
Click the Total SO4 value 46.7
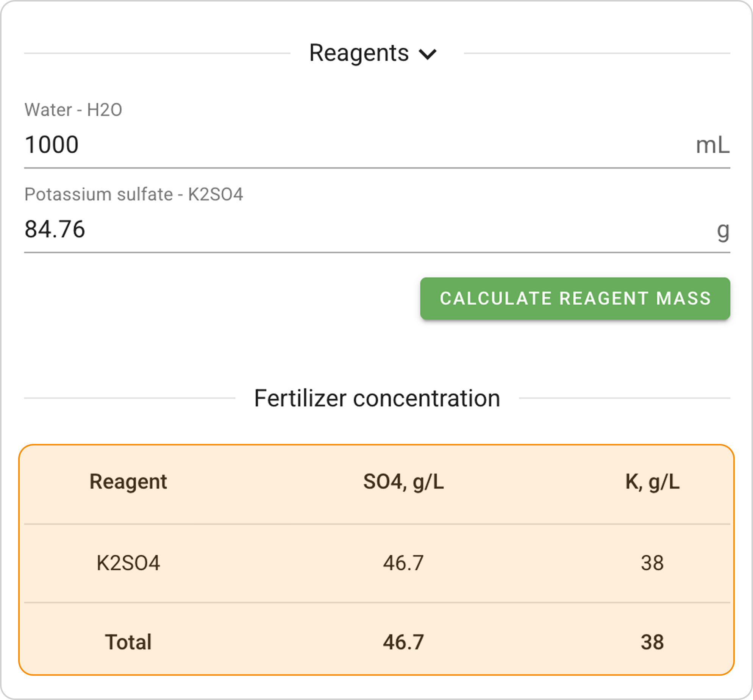coord(403,642)
